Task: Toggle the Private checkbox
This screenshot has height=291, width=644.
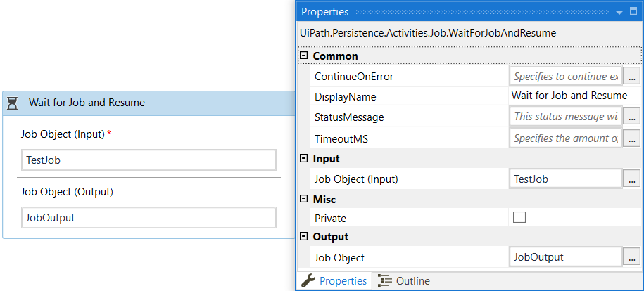Action: click(519, 218)
